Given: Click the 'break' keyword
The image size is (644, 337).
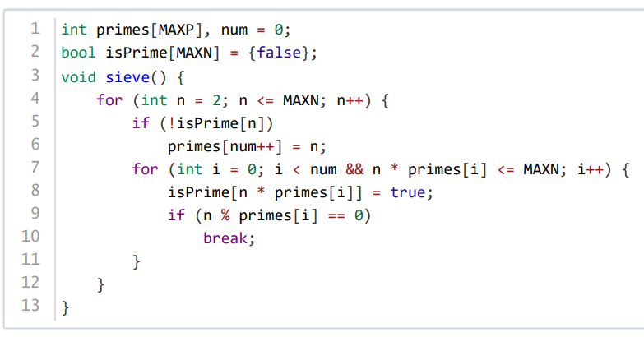Looking at the screenshot, I should click(x=225, y=238).
